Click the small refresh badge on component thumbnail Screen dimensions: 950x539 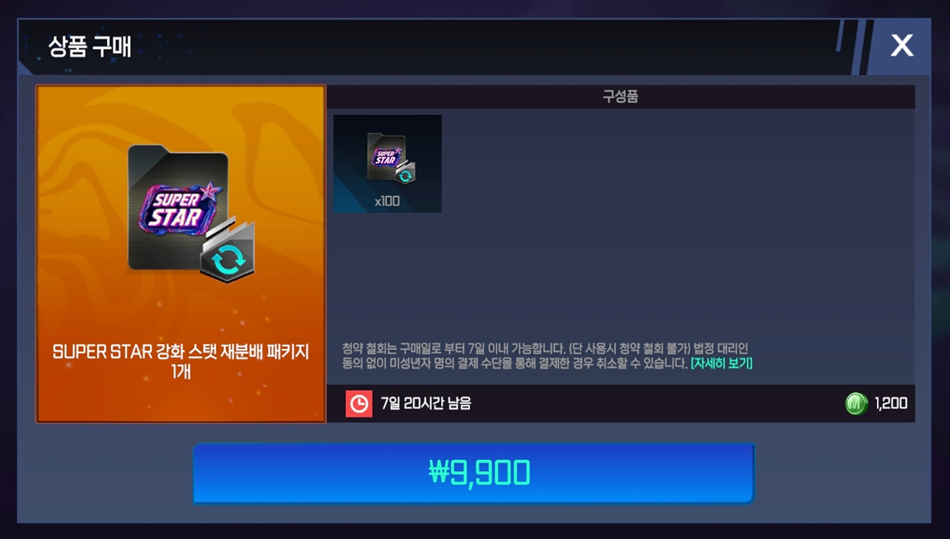405,173
